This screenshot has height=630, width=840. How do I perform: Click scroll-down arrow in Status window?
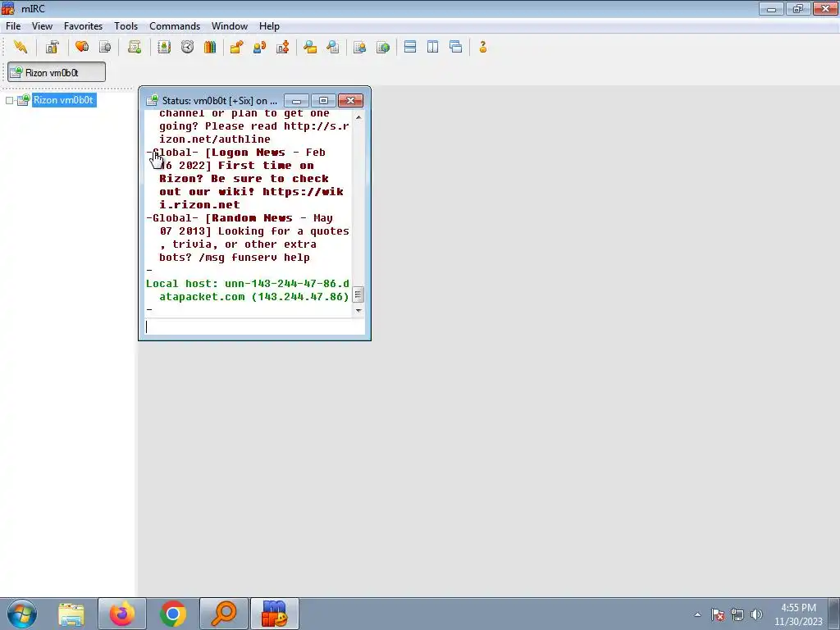pos(358,310)
